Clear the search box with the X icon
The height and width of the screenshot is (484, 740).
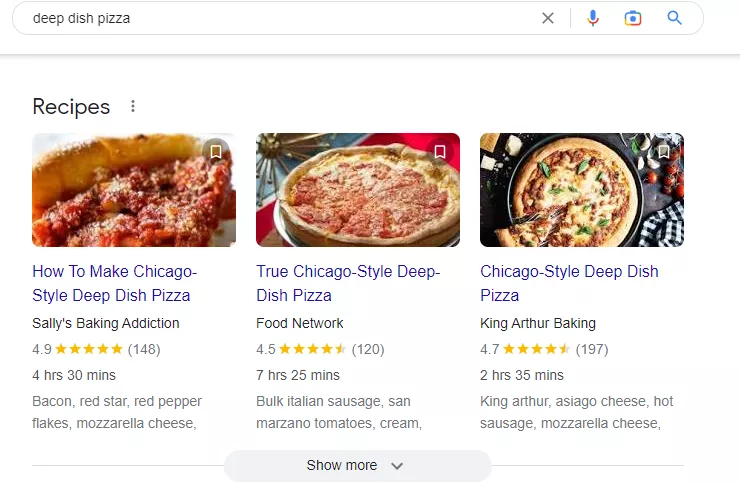coord(547,18)
